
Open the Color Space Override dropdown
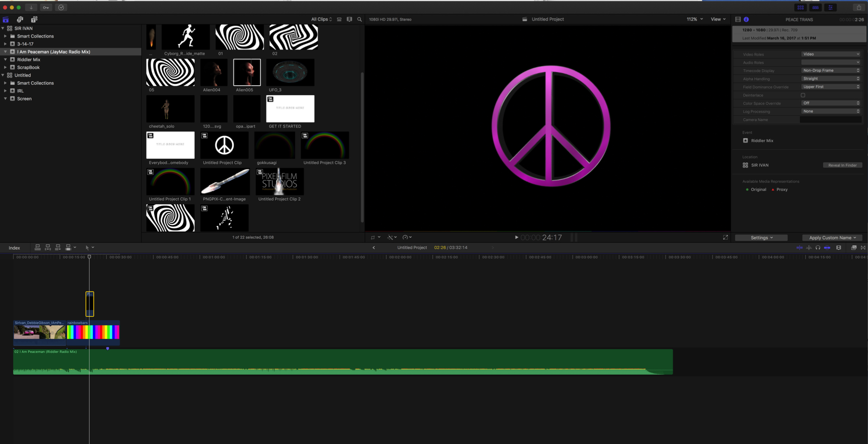[x=831, y=103]
